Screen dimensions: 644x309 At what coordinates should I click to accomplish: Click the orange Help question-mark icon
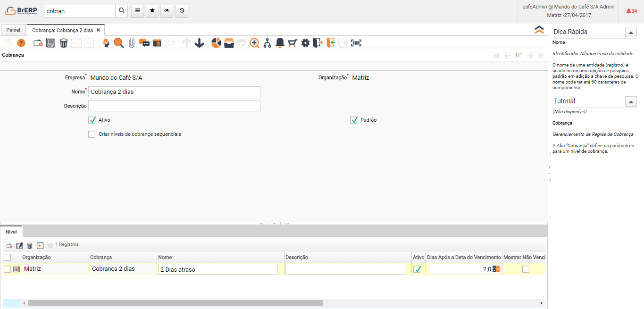click(x=21, y=43)
